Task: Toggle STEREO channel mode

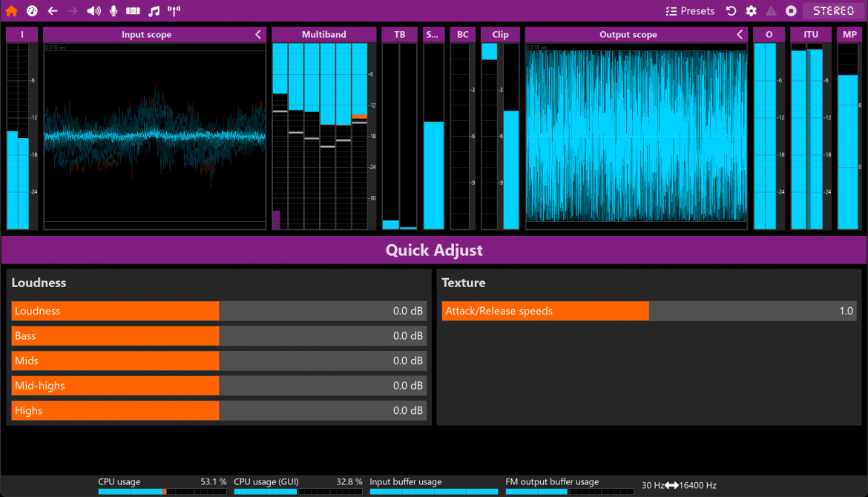Action: (x=833, y=10)
